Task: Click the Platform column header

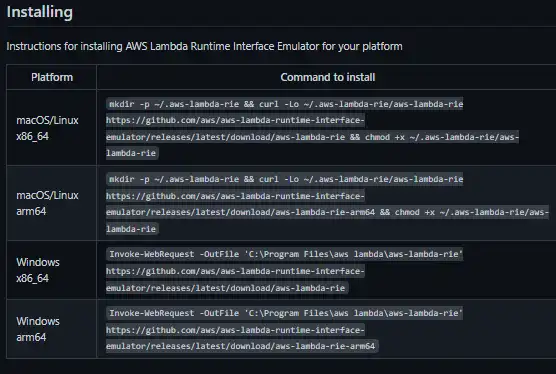Action: pos(52,77)
